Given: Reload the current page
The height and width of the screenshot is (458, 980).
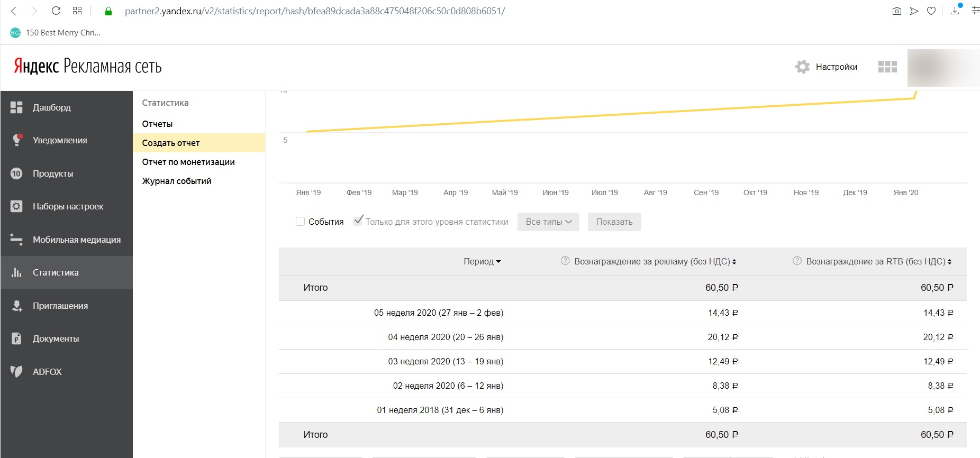Looking at the screenshot, I should click(56, 11).
